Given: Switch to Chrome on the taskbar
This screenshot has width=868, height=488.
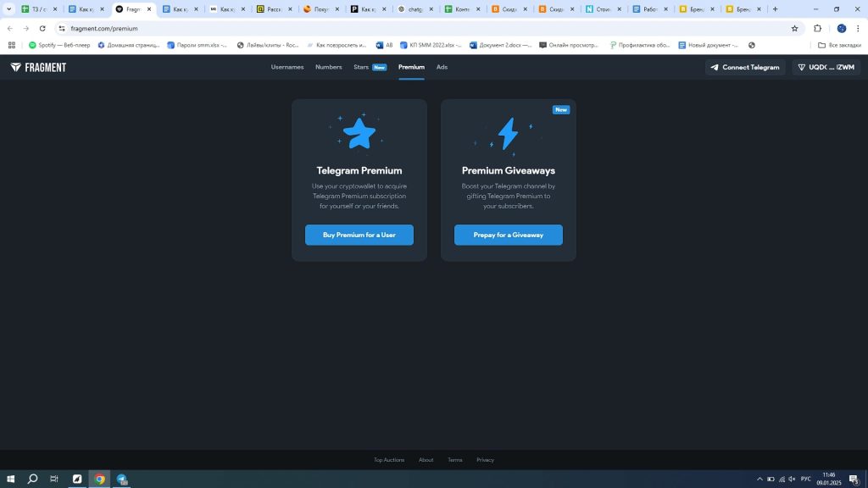Looking at the screenshot, I should point(100,479).
